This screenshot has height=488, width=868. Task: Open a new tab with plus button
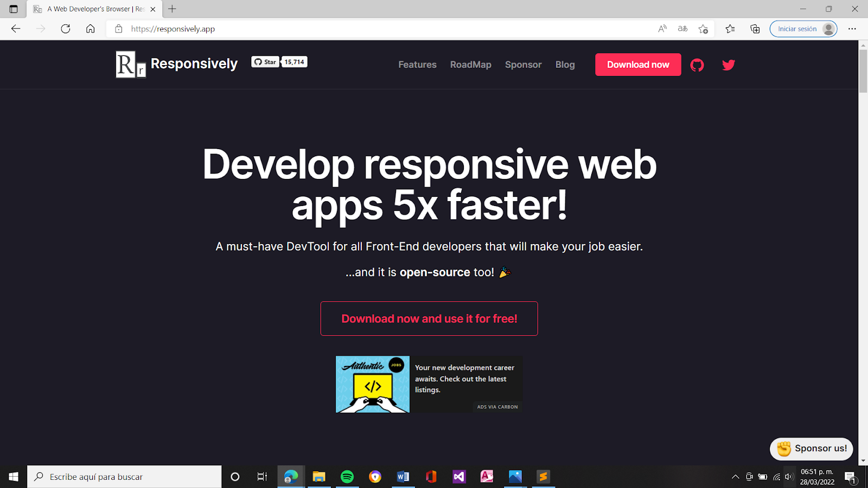click(172, 9)
